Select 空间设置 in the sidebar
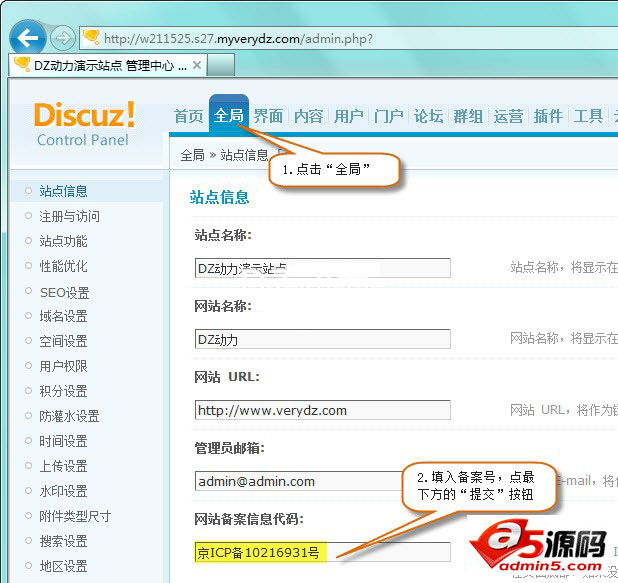The height and width of the screenshot is (583, 618). (63, 341)
